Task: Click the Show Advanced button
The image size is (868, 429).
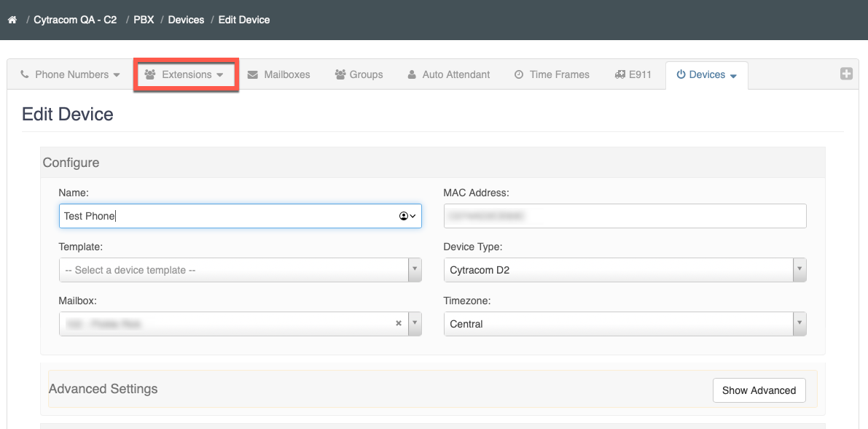Action: pyautogui.click(x=759, y=390)
